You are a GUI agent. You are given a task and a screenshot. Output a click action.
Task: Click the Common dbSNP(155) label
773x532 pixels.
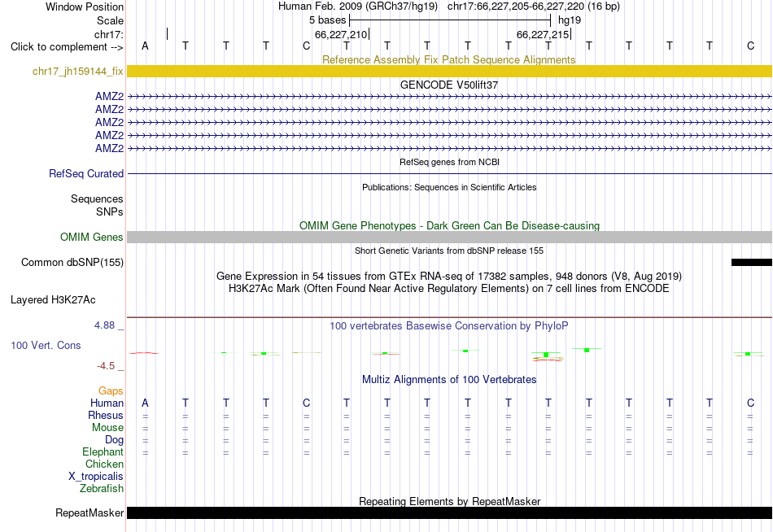click(72, 262)
